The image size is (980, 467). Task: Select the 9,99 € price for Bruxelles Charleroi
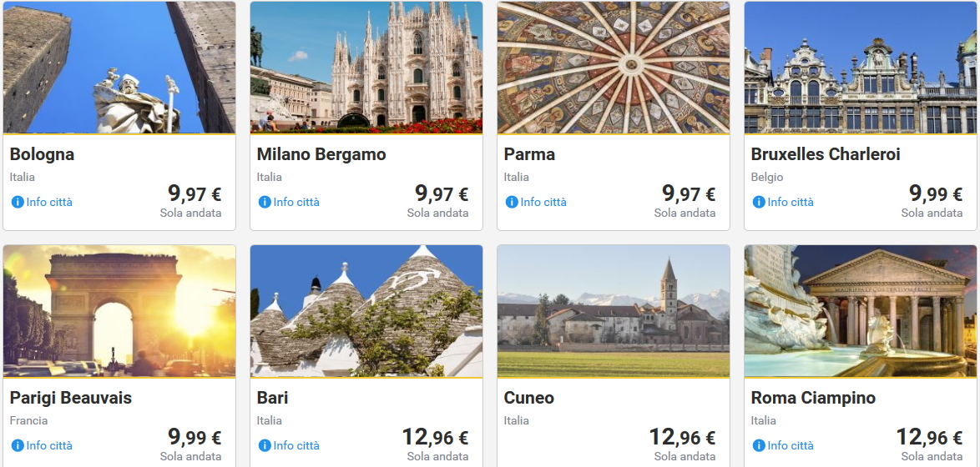point(936,194)
